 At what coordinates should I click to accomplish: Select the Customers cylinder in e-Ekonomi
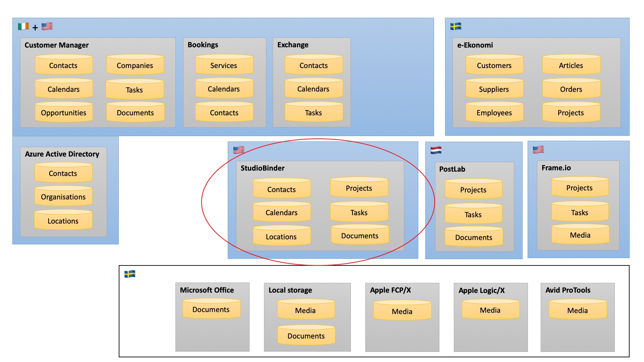494,64
